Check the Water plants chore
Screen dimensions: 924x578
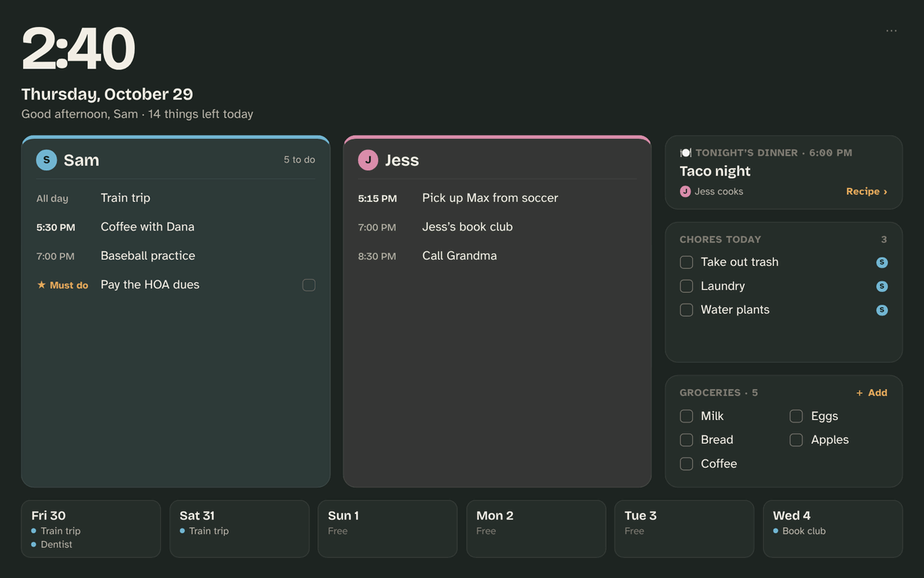tap(686, 310)
